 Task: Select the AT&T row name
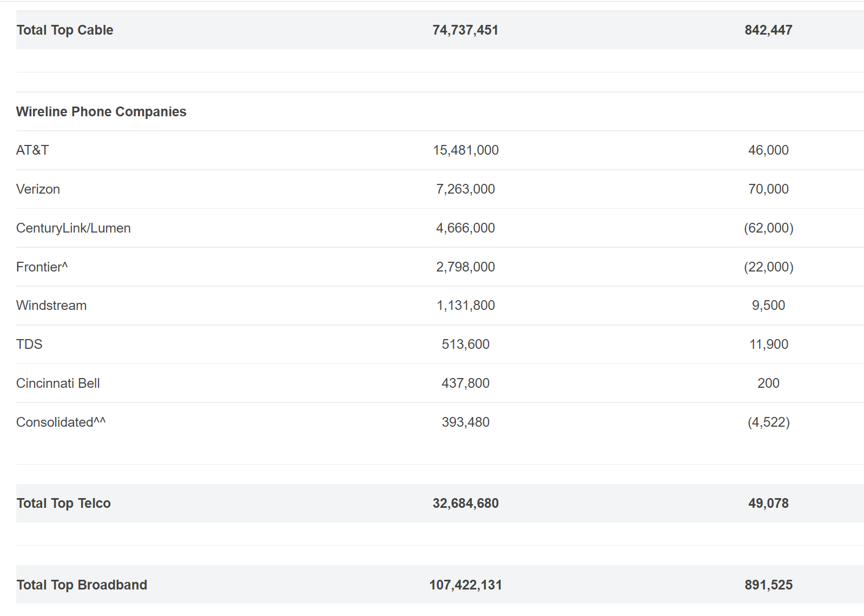pos(32,150)
